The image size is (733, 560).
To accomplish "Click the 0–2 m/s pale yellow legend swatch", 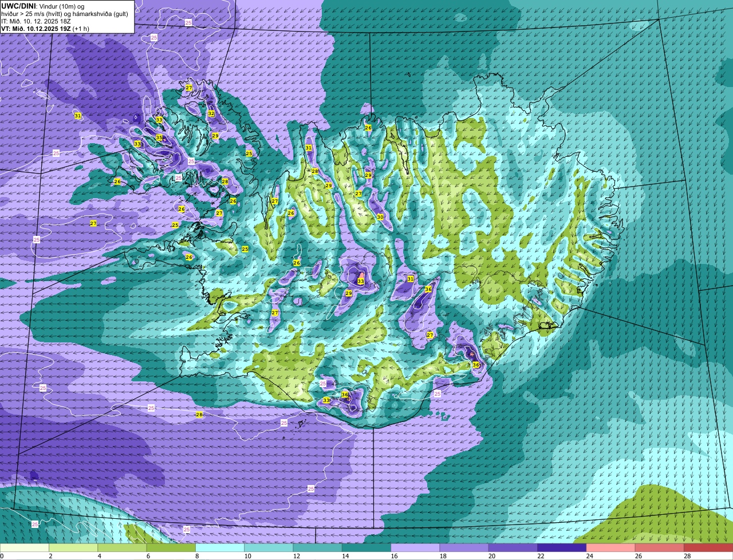I will click(25, 548).
